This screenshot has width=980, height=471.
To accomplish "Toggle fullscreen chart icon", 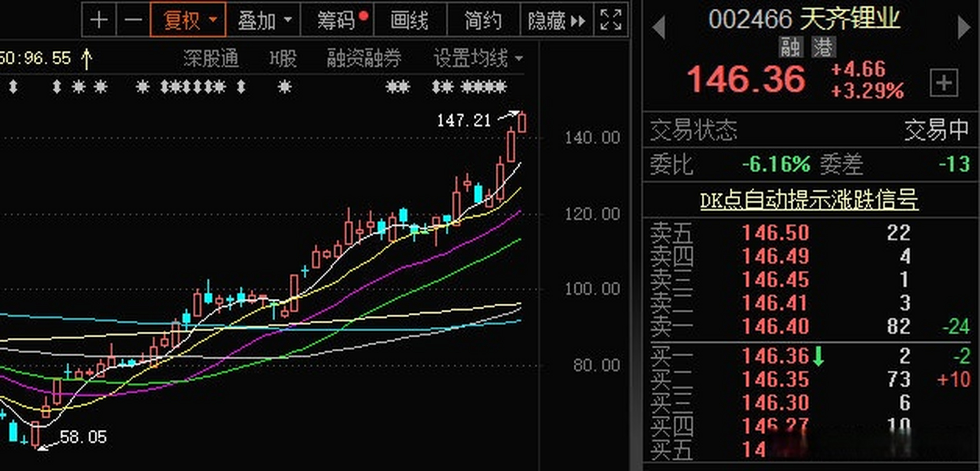I will click(x=611, y=20).
